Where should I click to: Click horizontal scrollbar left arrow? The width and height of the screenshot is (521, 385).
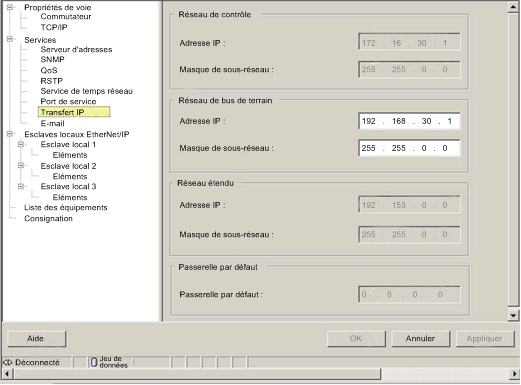tap(7, 374)
